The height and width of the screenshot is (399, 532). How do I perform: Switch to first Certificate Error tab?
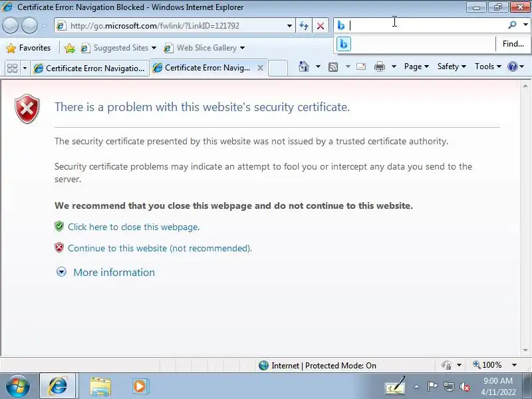coord(90,68)
